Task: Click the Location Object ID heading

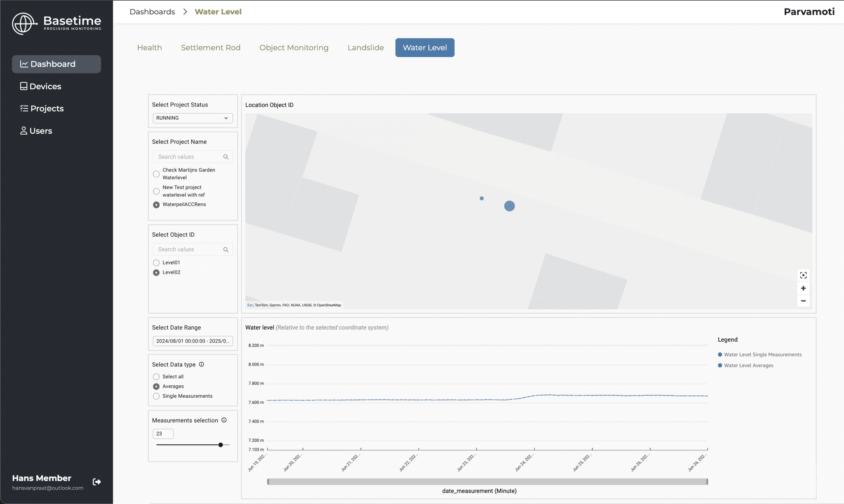Action: [x=269, y=105]
